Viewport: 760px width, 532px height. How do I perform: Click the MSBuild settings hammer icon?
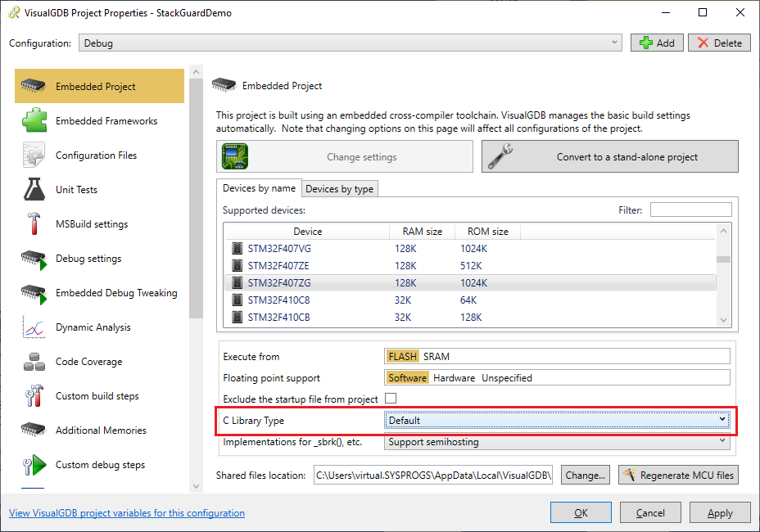34,224
